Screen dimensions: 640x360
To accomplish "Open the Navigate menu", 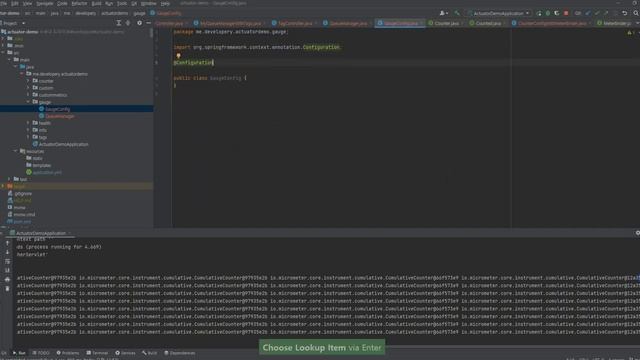I will (45, 3).
